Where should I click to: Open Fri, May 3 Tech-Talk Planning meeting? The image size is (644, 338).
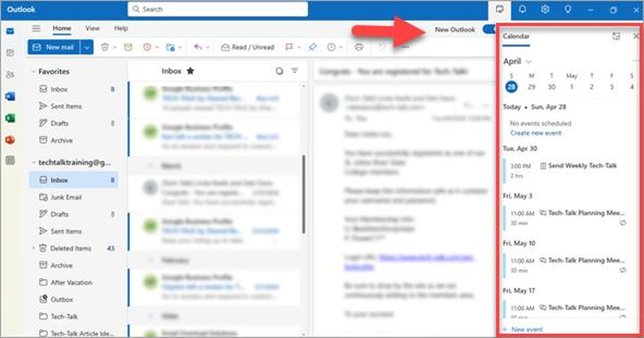[567, 218]
